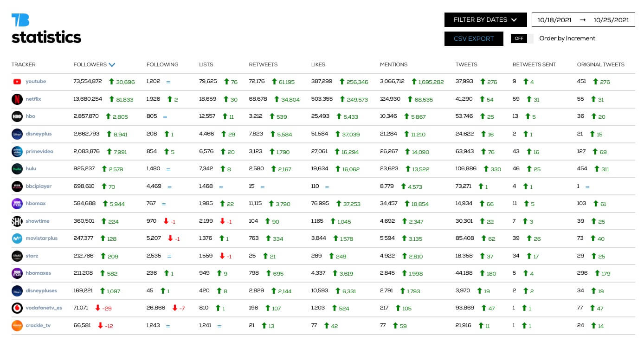This screenshot has height=348, width=644.
Task: Click the showtime logo icon
Action: pyautogui.click(x=17, y=221)
